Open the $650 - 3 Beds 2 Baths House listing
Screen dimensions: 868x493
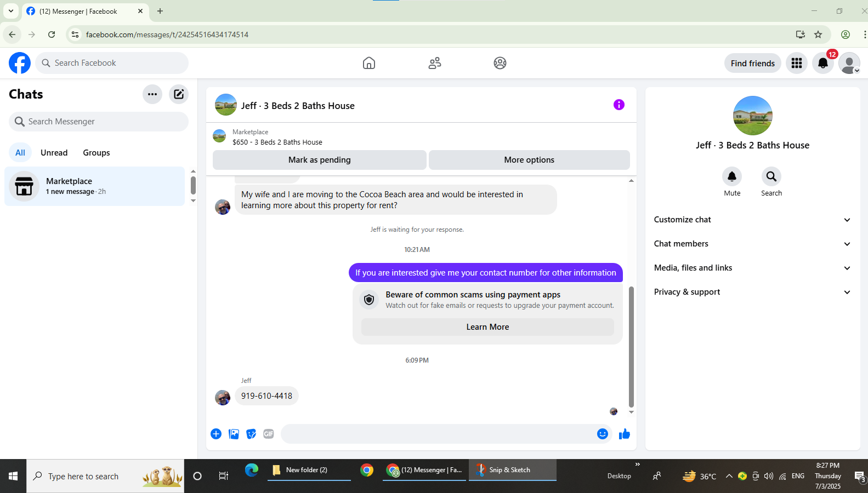click(x=277, y=142)
